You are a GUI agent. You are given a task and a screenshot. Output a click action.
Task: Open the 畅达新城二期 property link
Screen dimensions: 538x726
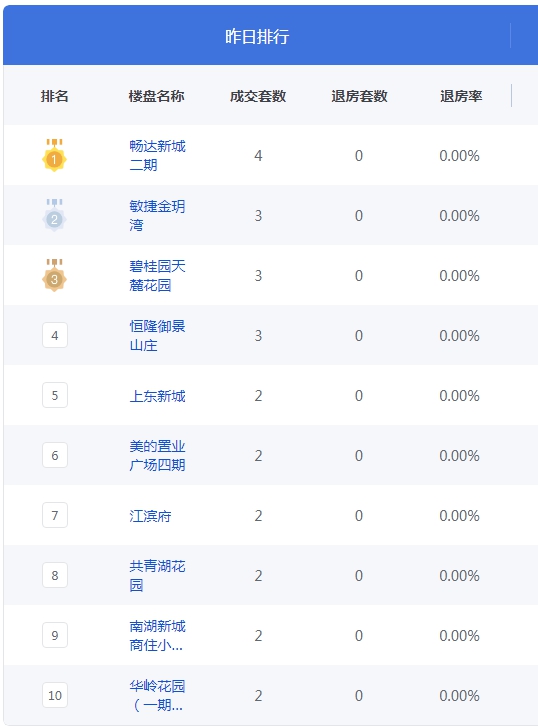click(x=157, y=156)
